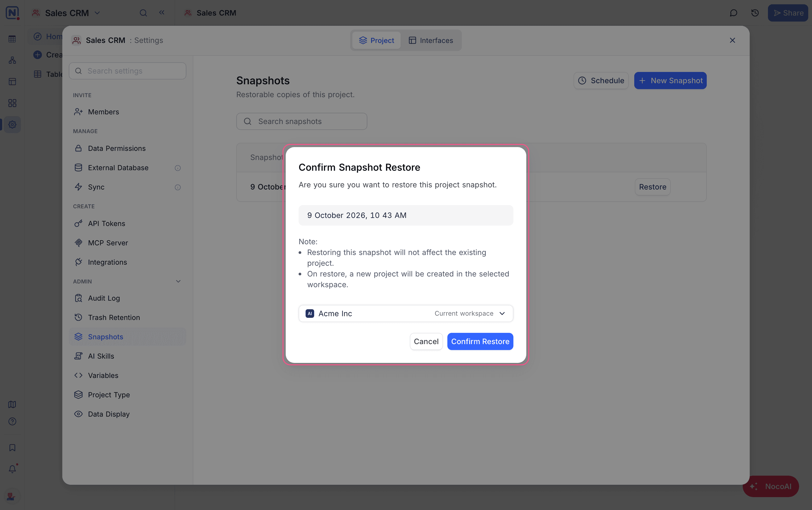This screenshot has width=812, height=510.
Task: Open MCP Server settings
Action: pyautogui.click(x=128, y=242)
